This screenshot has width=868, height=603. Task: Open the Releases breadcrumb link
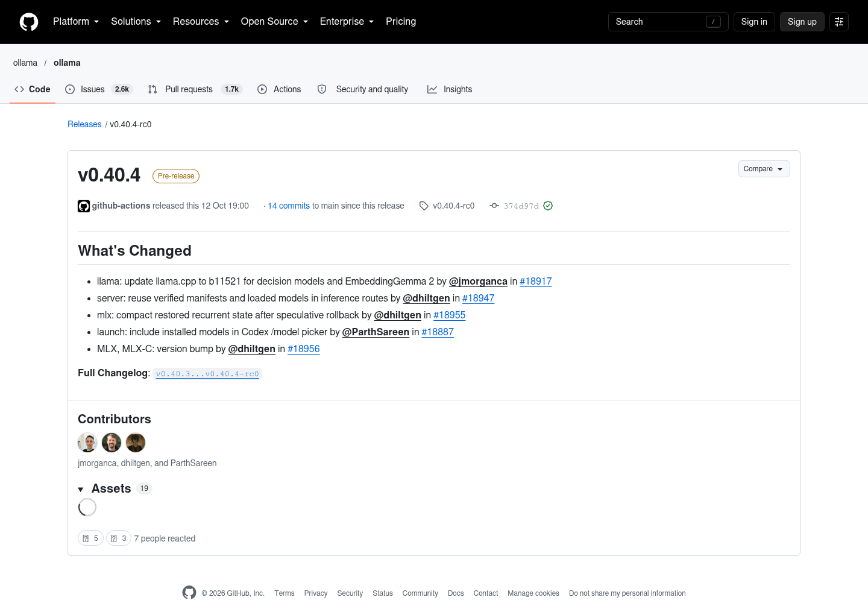coord(84,124)
